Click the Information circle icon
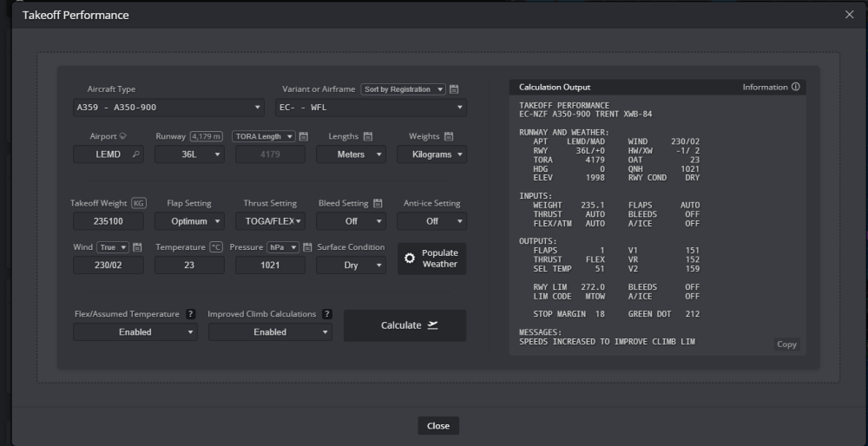 (x=795, y=87)
